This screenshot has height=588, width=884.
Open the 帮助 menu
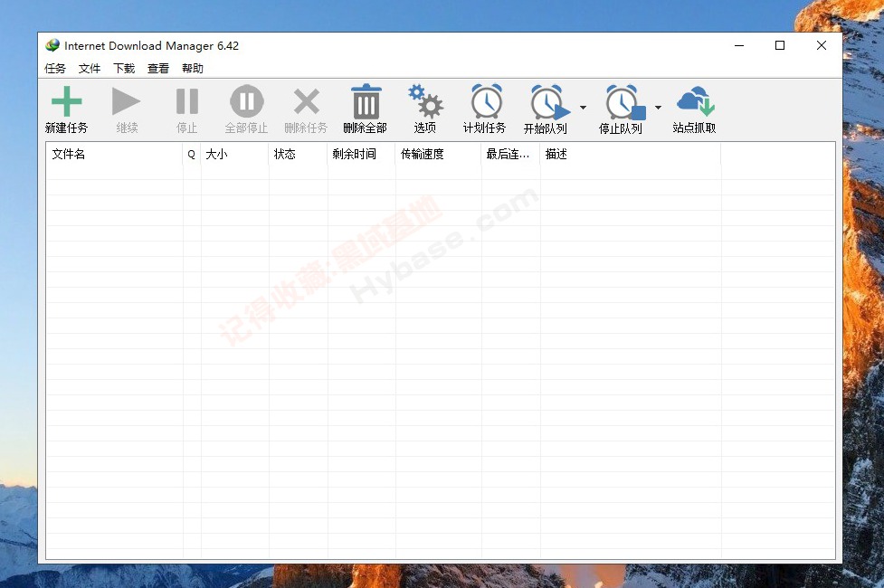[x=193, y=68]
